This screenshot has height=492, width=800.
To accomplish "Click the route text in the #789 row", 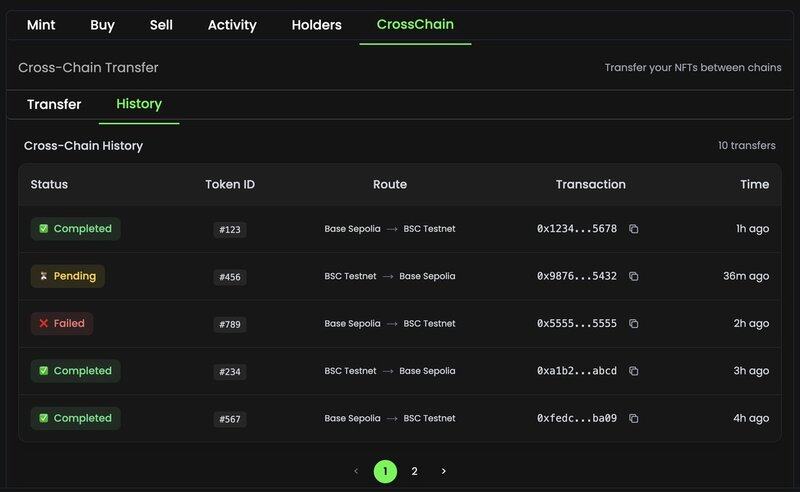I will [390, 324].
